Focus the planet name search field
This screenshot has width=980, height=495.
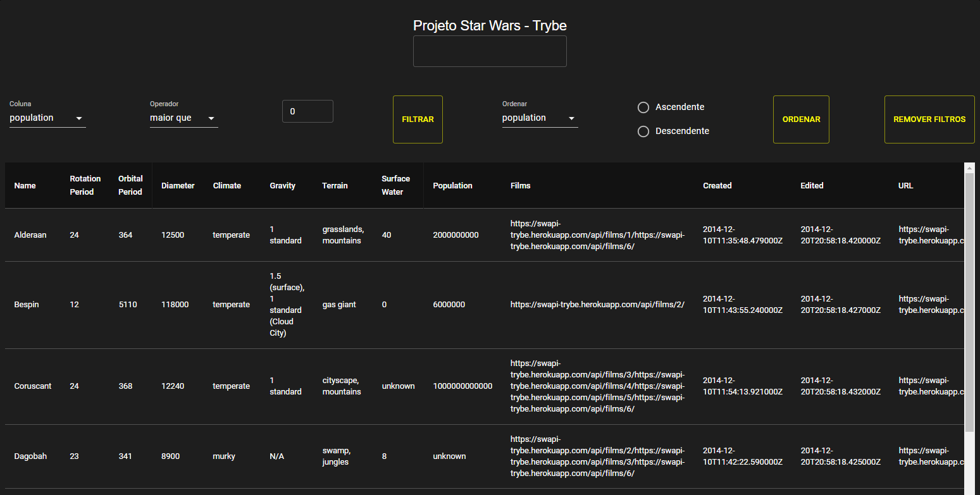point(490,51)
